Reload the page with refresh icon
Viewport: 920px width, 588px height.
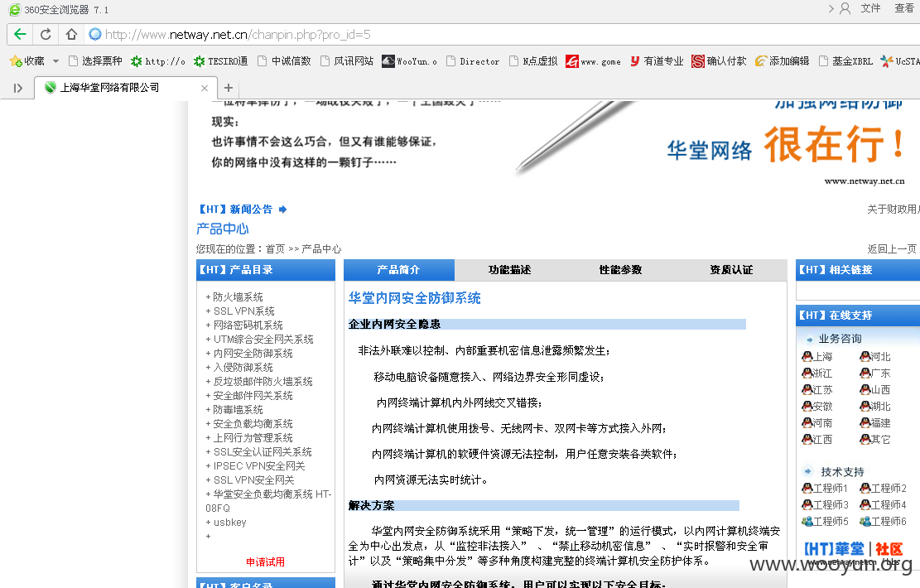(46, 34)
